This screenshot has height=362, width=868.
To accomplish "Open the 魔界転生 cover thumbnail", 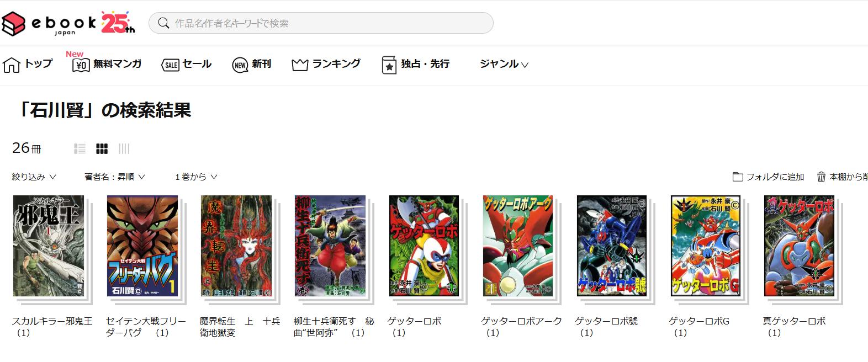I will [x=236, y=246].
